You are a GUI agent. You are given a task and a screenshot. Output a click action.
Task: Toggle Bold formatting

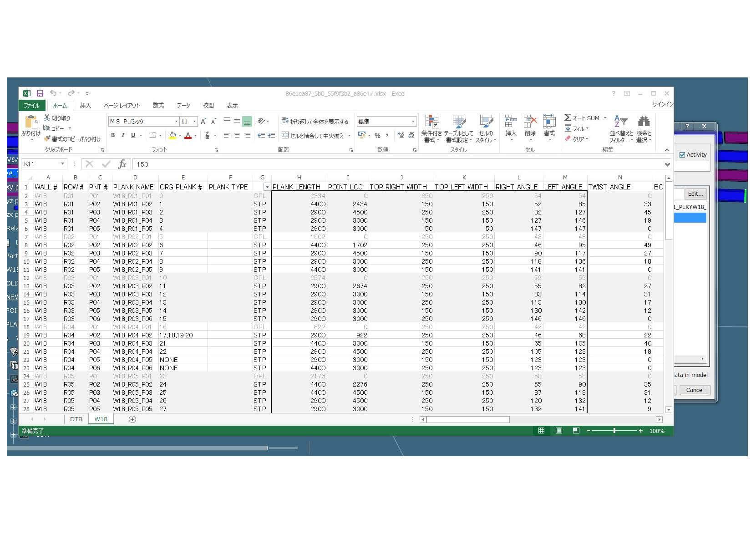click(113, 135)
